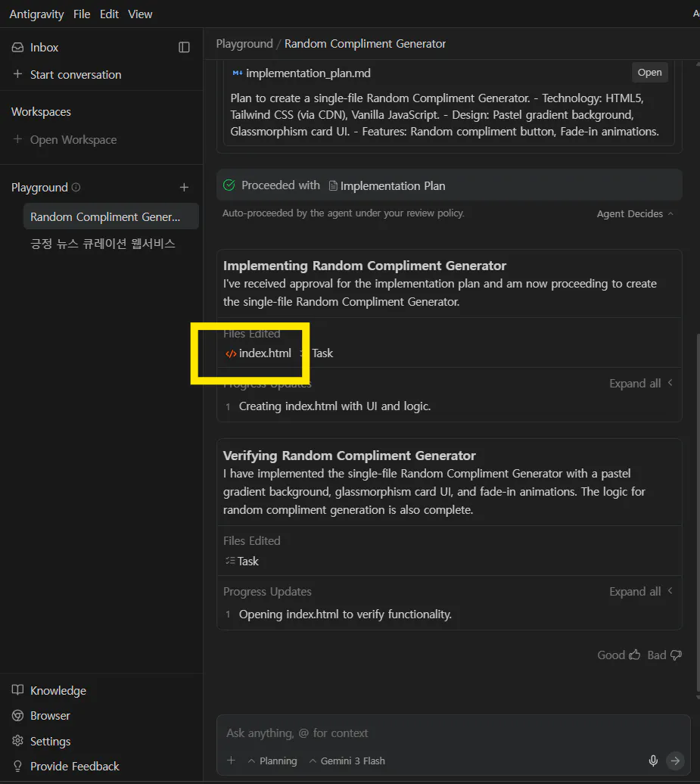Open the index.html edited file link
Viewport: 700px width, 784px height.
tap(264, 353)
